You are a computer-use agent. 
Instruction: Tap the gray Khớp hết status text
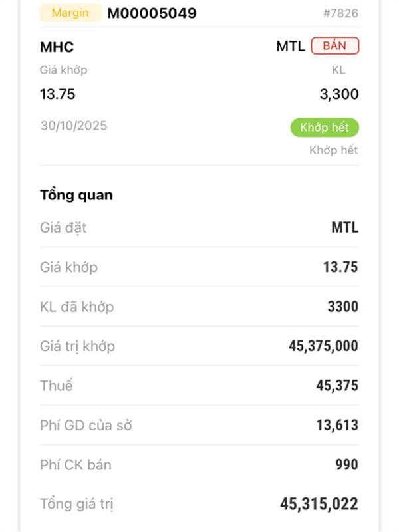pyautogui.click(x=333, y=150)
